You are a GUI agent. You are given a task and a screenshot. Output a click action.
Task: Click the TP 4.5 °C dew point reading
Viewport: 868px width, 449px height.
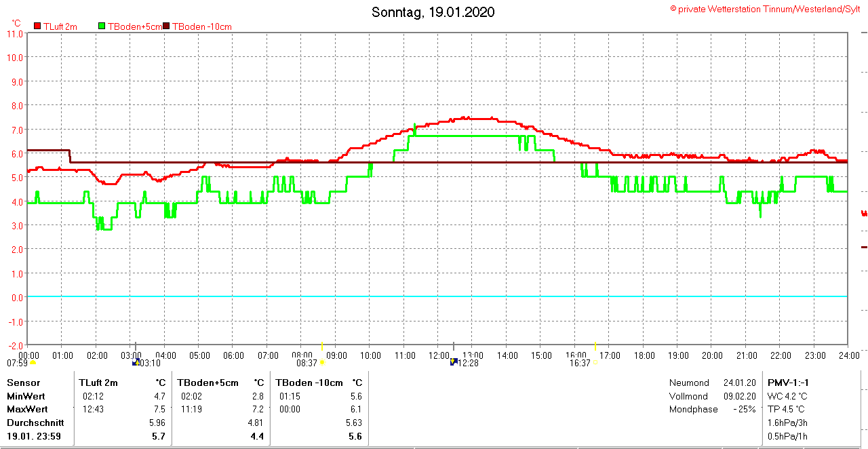[x=787, y=409]
